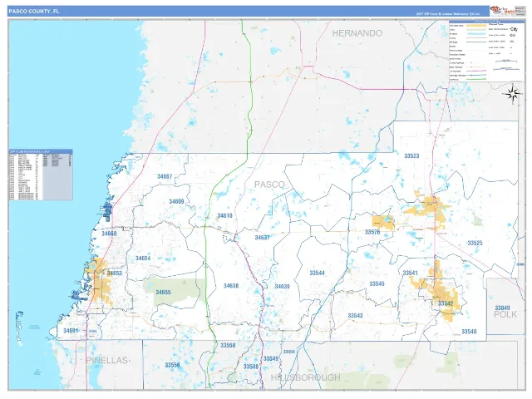Click the "PASCO COUNTY, FL" map title
This screenshot has height=399, width=532.
[33, 11]
